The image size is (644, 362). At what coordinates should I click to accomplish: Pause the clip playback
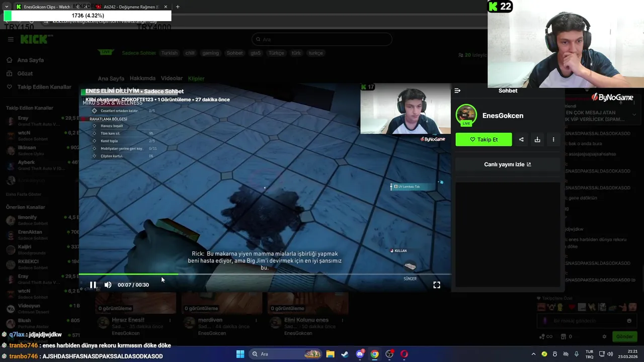coord(93,285)
